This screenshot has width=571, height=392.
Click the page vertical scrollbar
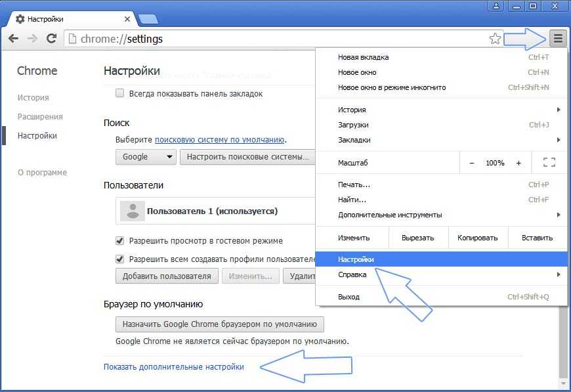click(562, 343)
